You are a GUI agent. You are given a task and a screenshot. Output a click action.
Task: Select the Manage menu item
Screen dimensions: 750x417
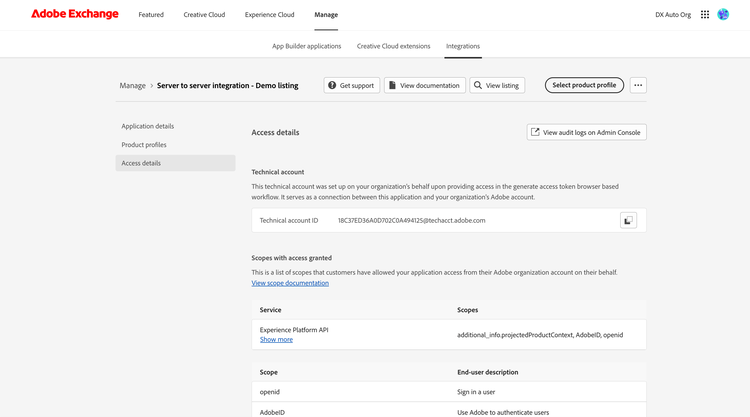(326, 15)
